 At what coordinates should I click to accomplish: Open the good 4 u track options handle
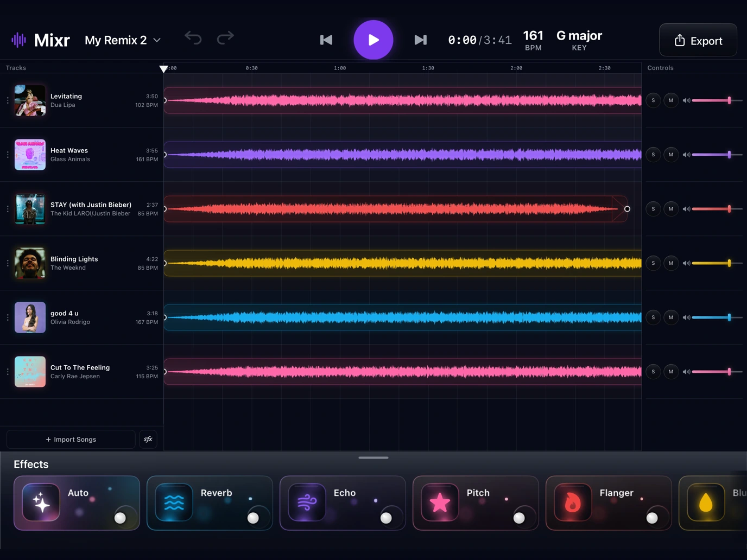[8, 317]
